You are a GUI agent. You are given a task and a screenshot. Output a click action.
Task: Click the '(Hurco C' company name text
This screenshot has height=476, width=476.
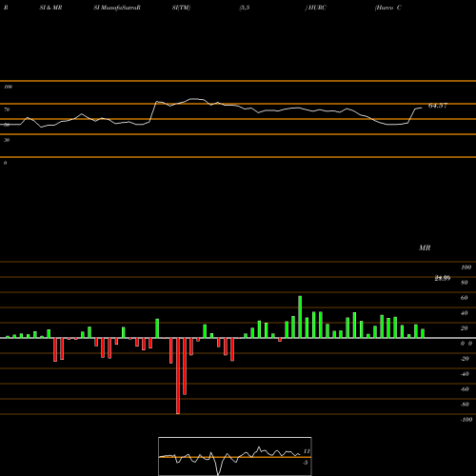388,8
